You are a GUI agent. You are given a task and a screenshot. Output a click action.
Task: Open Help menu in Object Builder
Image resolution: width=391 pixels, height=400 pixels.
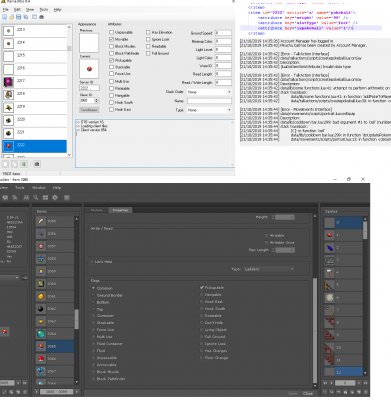[57, 188]
